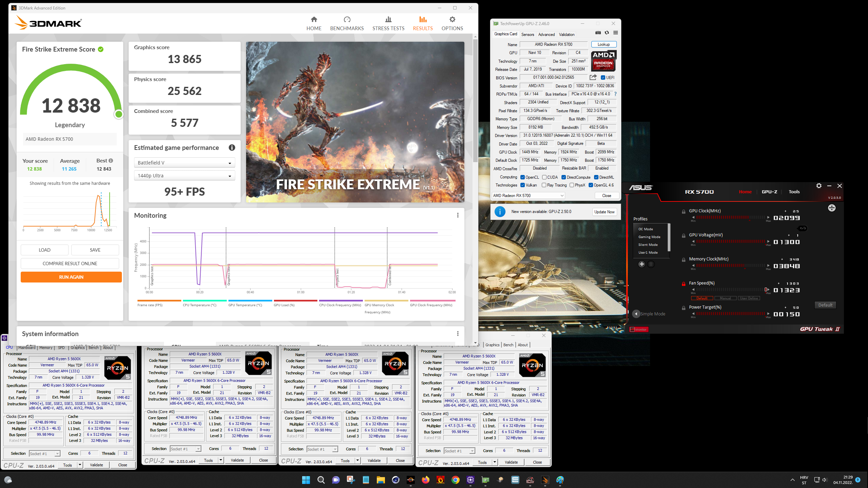The image size is (868, 488).
Task: Click the Lookup button in GPU-Z
Action: (x=604, y=44)
